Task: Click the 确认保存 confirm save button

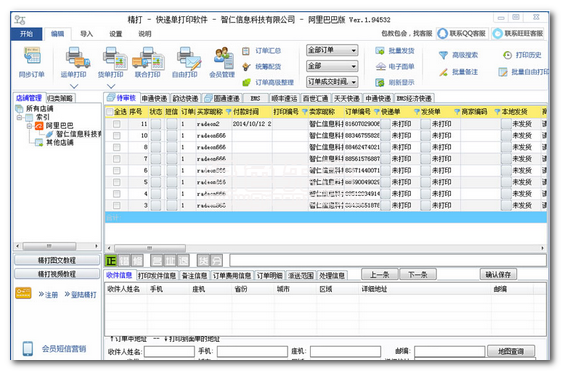Action: (x=498, y=274)
